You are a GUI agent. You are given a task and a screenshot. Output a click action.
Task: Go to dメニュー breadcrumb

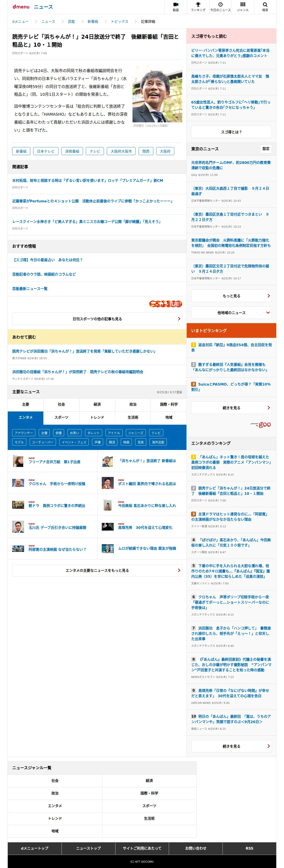click(20, 21)
